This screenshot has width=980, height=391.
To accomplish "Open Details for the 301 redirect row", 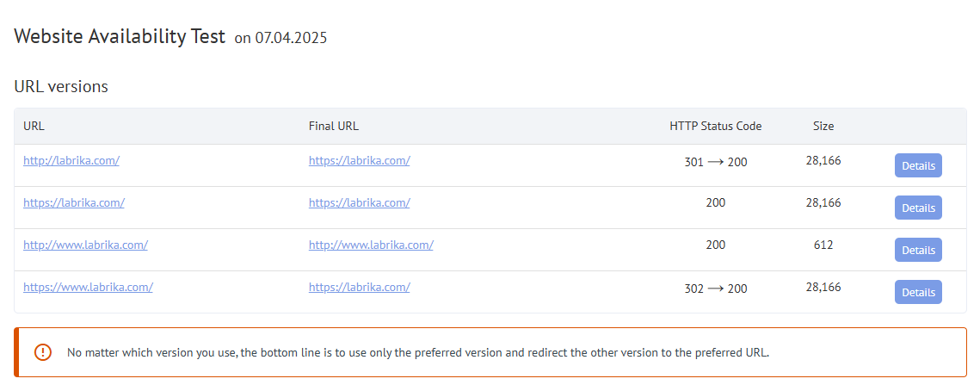I will point(918,165).
